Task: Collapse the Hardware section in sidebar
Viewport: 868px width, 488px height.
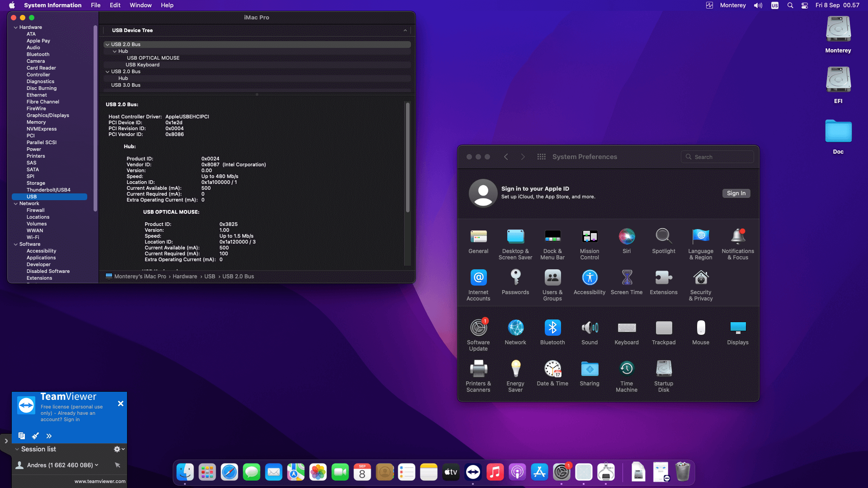Action: click(16, 28)
